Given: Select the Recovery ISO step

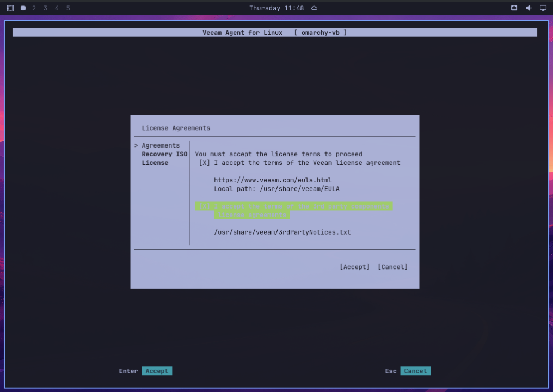Looking at the screenshot, I should coord(164,154).
